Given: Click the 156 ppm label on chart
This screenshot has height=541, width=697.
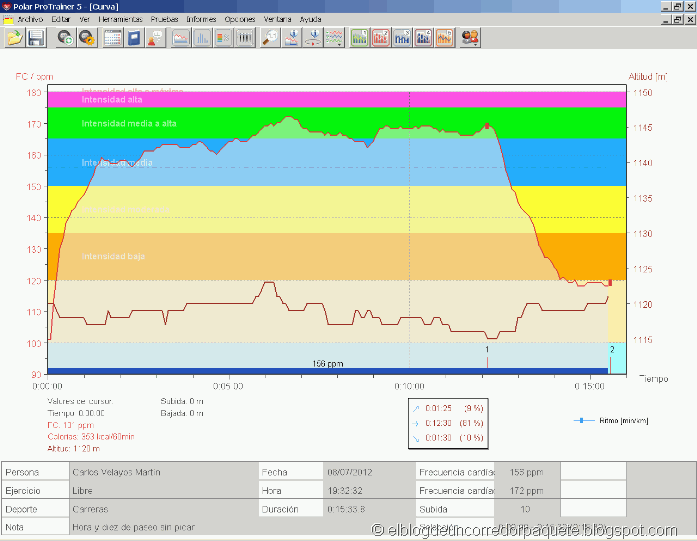Looking at the screenshot, I should [328, 364].
